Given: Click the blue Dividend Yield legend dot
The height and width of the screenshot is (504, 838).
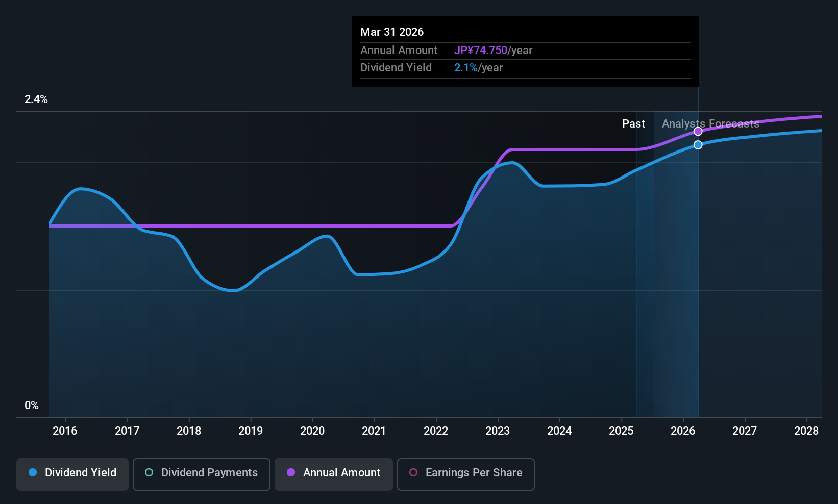Looking at the screenshot, I should 33,472.
